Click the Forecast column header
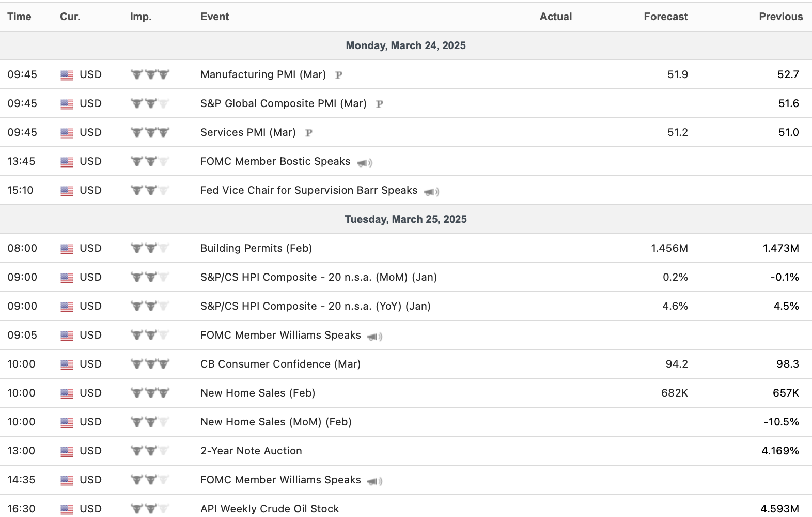 665,17
